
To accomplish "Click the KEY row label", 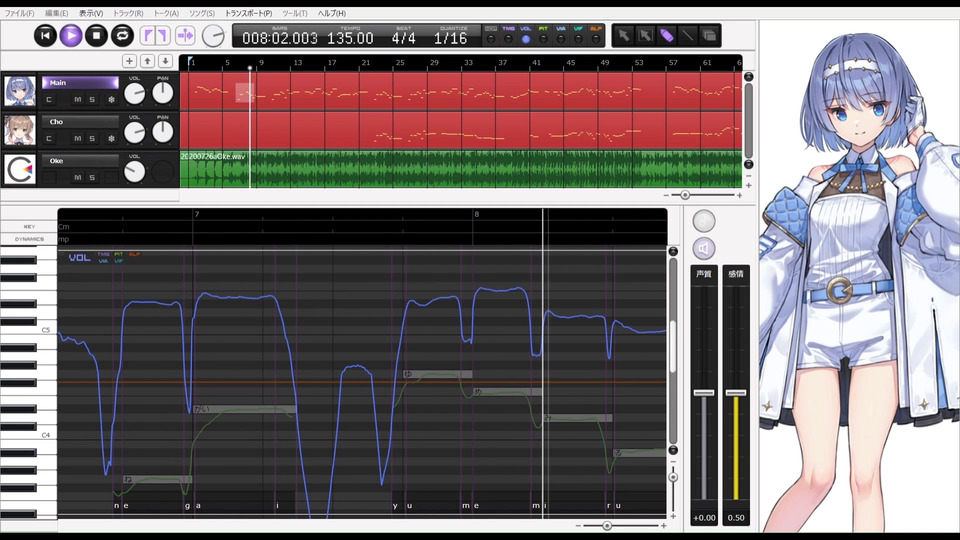I will 29,227.
